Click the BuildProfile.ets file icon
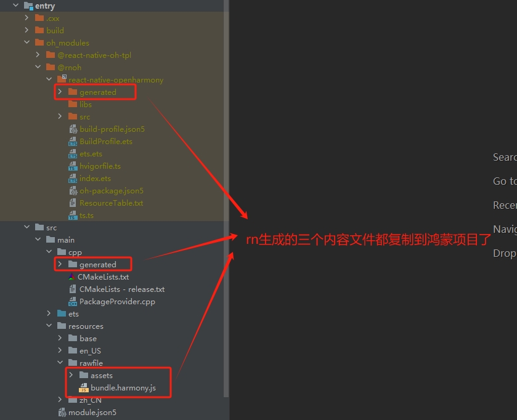 73,142
